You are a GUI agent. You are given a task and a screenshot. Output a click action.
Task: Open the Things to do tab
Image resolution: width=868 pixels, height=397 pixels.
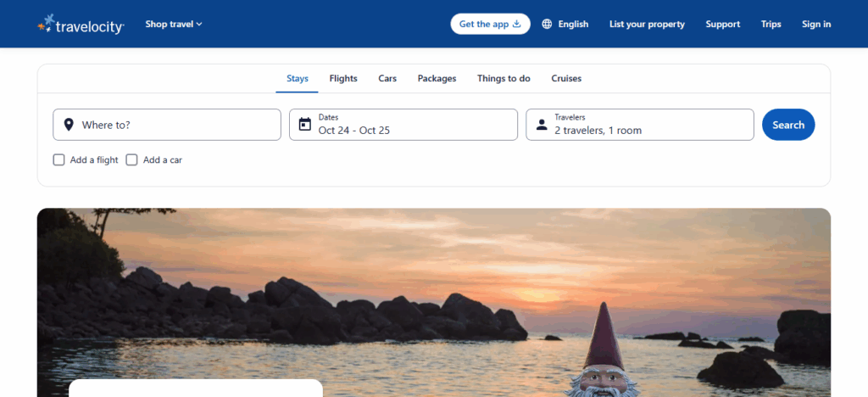tap(504, 79)
